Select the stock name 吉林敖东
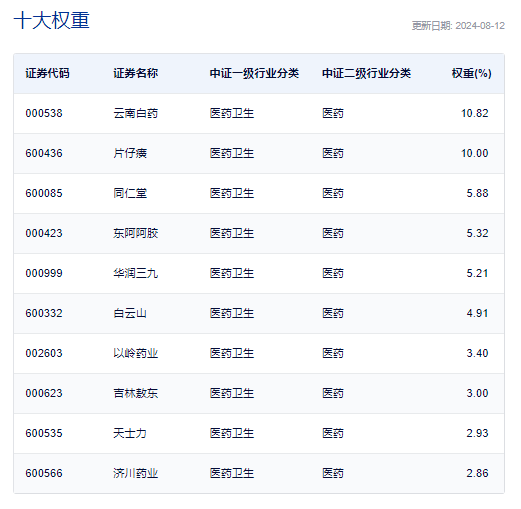This screenshot has width=521, height=509. [135, 393]
